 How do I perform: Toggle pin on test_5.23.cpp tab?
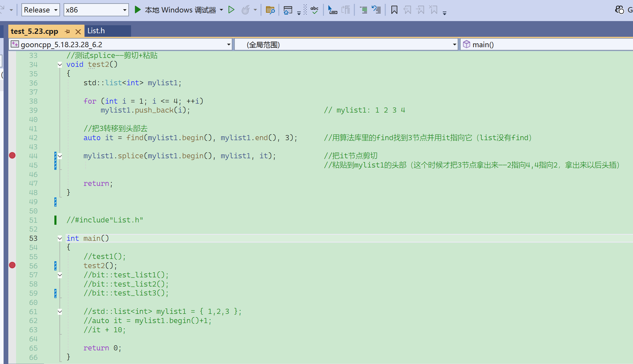(x=67, y=31)
